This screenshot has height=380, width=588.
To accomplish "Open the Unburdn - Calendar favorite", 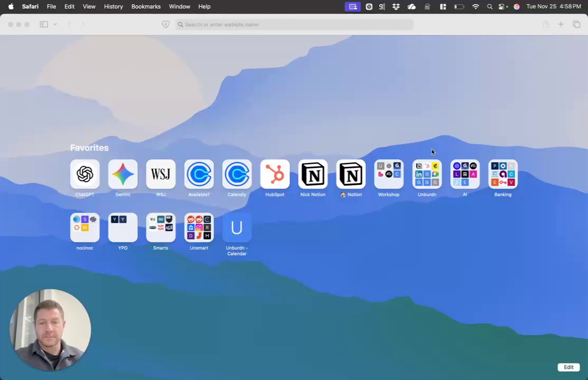I will (236, 227).
